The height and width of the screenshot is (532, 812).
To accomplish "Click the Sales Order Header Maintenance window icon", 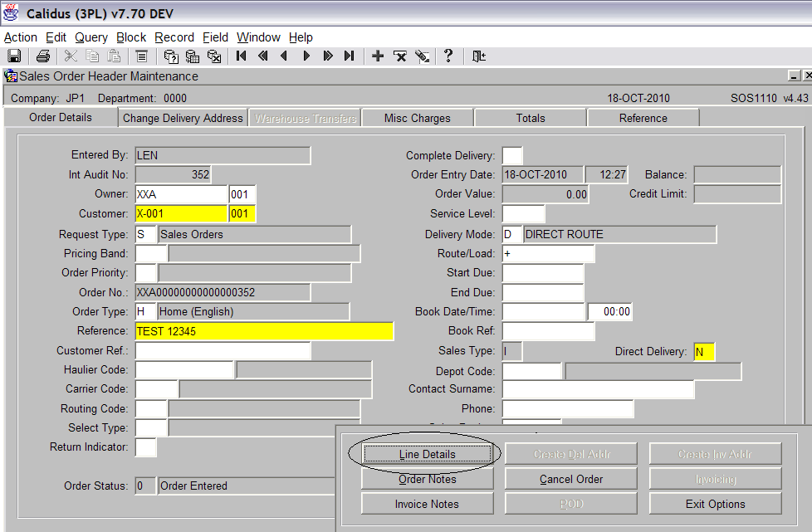I will tap(11, 76).
